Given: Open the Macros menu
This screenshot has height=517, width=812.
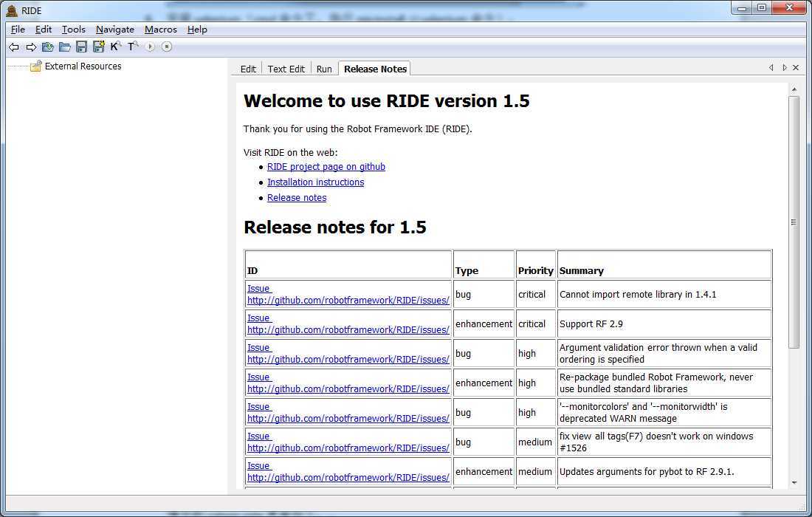Looking at the screenshot, I should tap(160, 30).
